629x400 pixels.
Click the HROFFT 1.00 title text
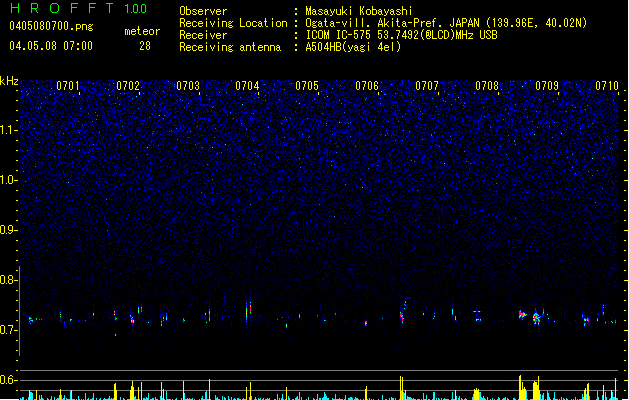(x=79, y=8)
